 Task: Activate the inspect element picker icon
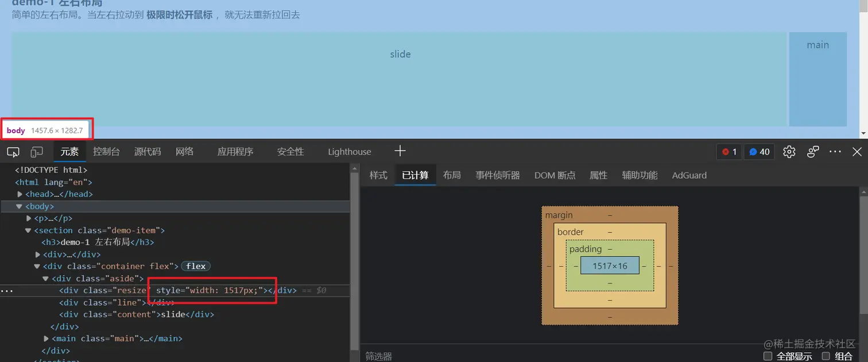point(13,152)
